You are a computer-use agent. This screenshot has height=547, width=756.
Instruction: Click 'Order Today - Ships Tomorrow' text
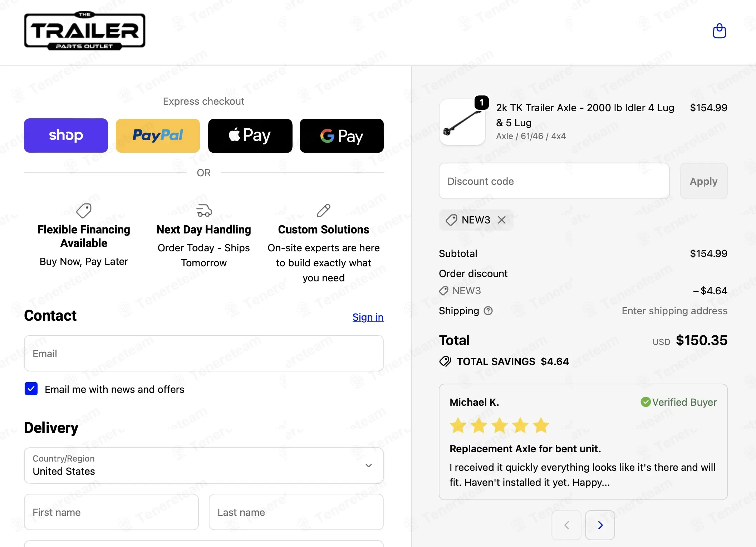pyautogui.click(x=204, y=255)
